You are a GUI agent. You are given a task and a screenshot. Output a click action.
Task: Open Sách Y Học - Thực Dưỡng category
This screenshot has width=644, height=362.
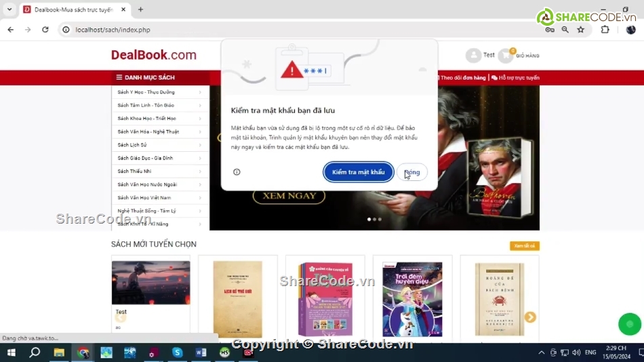pyautogui.click(x=146, y=92)
